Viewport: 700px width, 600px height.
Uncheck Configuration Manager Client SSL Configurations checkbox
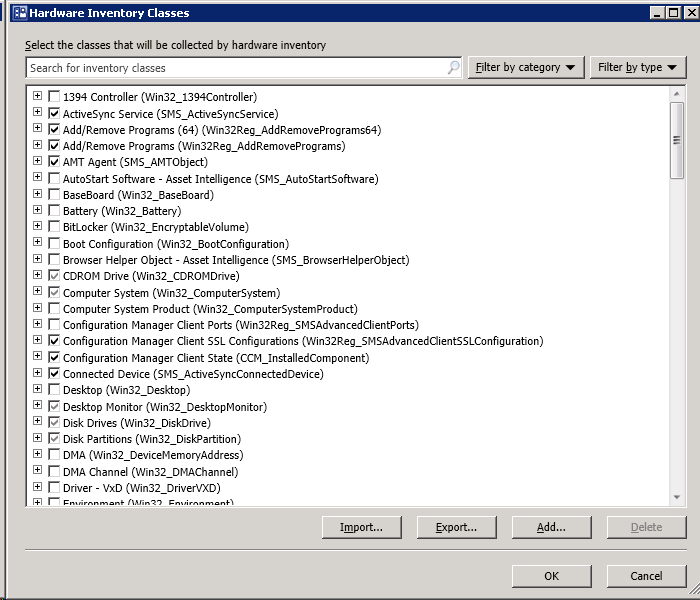click(x=54, y=341)
